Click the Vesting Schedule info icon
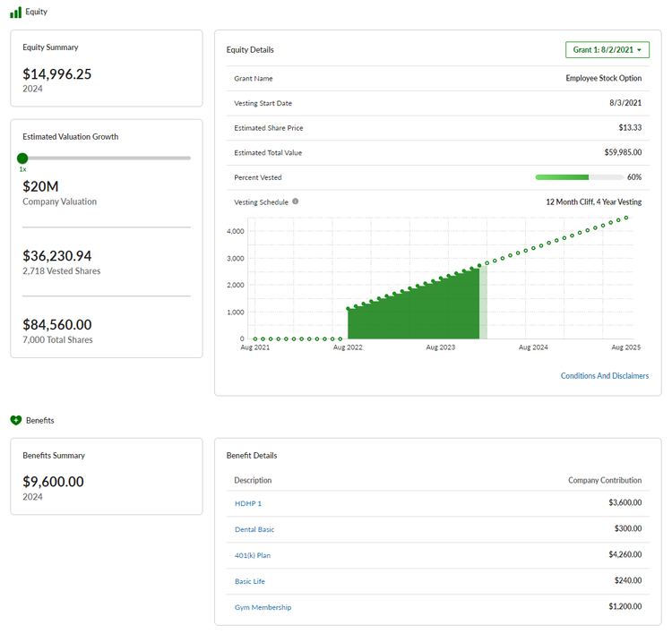Screen dimensions: 672x634 point(296,201)
